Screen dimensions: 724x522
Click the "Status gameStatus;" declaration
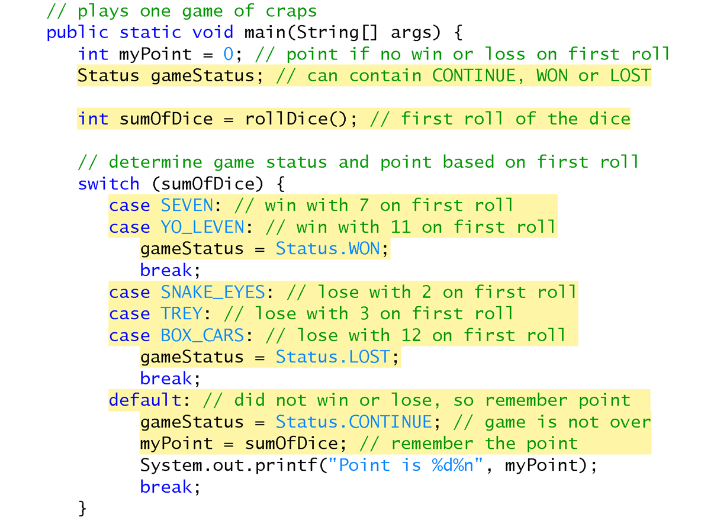coord(170,76)
